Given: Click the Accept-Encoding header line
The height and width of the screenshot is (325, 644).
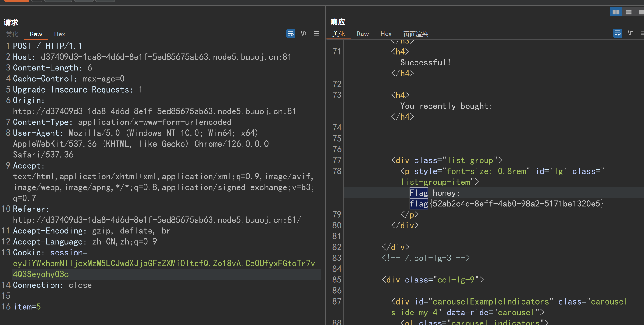Looking at the screenshot, I should point(92,231).
